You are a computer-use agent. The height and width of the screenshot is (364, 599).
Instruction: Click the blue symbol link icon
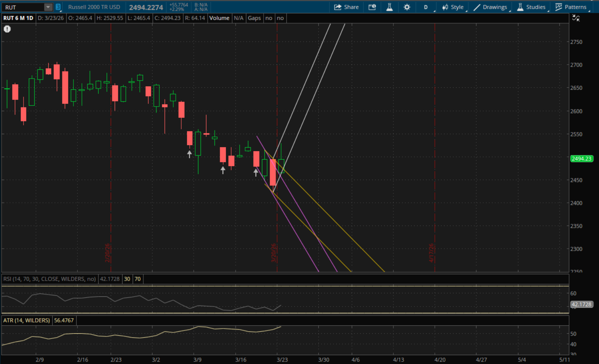(x=58, y=7)
